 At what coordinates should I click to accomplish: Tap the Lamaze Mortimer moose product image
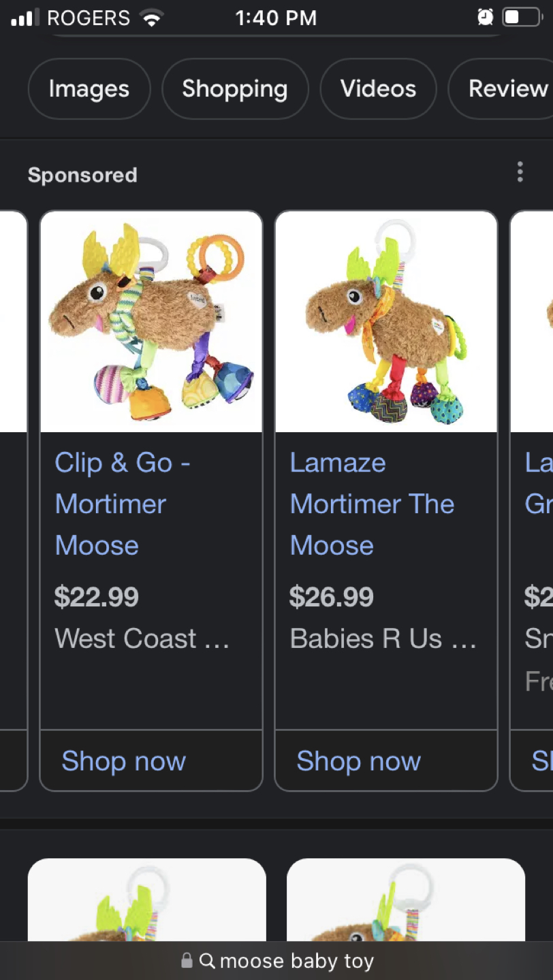[386, 321]
